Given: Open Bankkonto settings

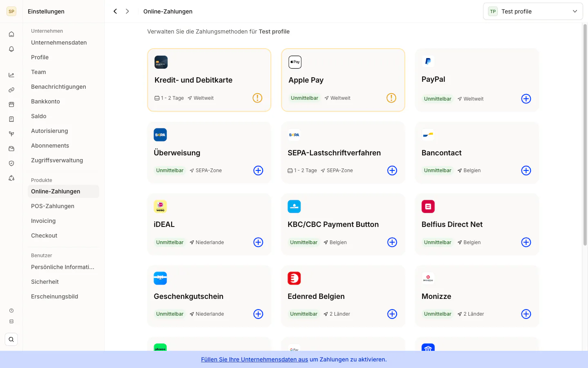Looking at the screenshot, I should click(63, 101).
